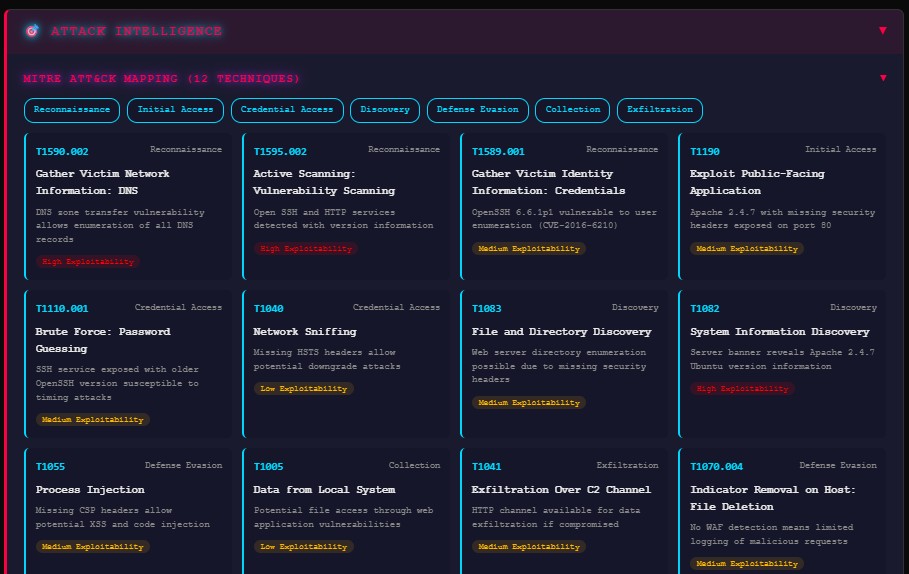The width and height of the screenshot is (909, 574).
Task: Choose the Collection filter chip
Action: pyautogui.click(x=572, y=110)
